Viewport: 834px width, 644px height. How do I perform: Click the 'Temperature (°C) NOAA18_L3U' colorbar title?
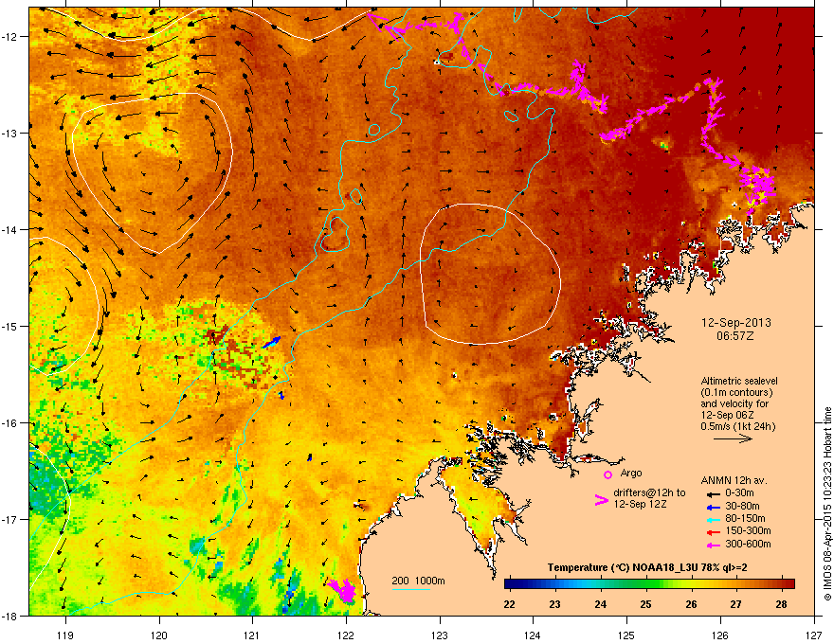click(624, 567)
